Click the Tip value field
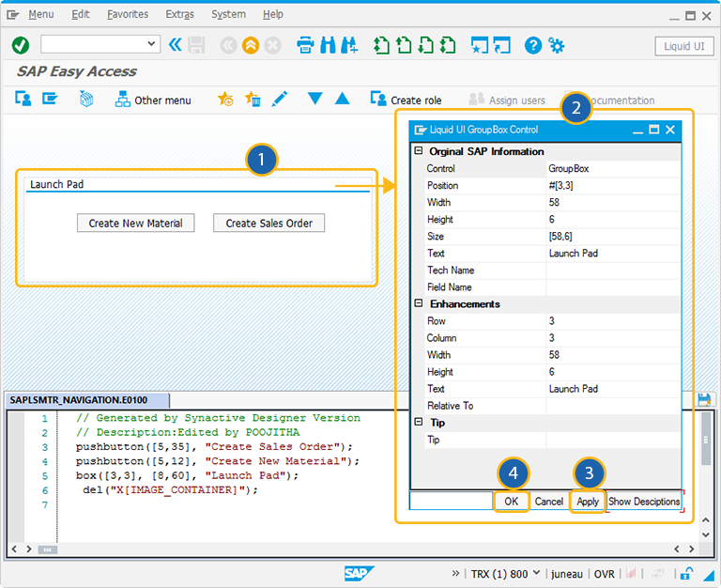Image resolution: width=721 pixels, height=588 pixels. [613, 440]
